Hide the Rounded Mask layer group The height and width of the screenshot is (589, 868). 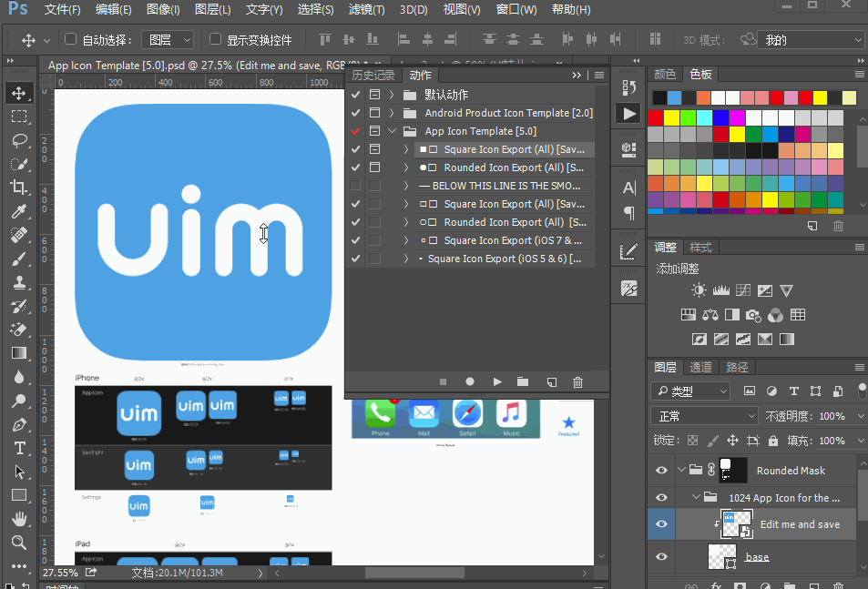pyautogui.click(x=661, y=471)
